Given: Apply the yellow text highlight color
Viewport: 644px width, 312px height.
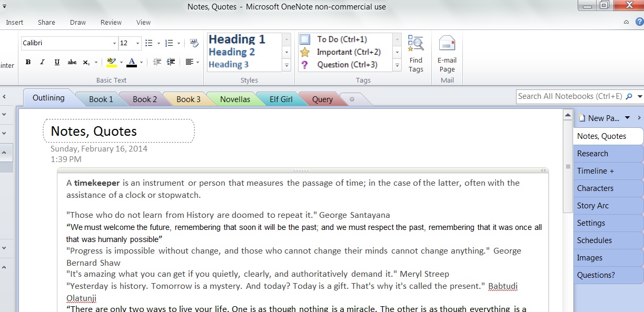Looking at the screenshot, I should [x=111, y=62].
